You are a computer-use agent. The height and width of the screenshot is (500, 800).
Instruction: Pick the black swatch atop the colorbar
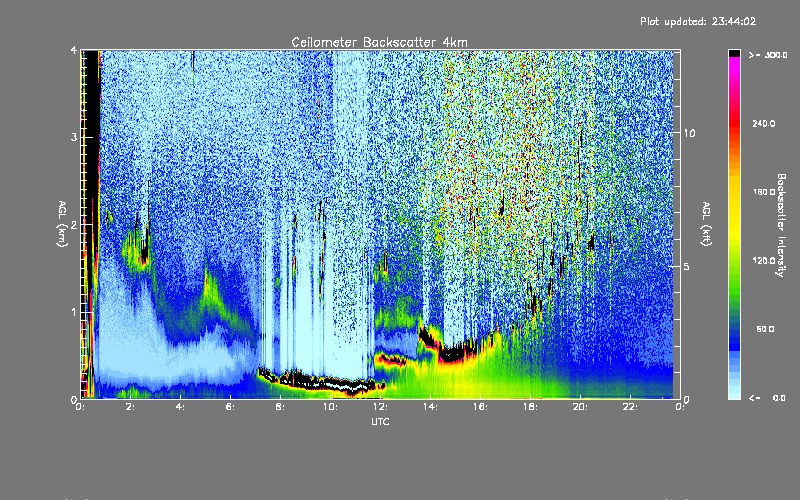(734, 53)
